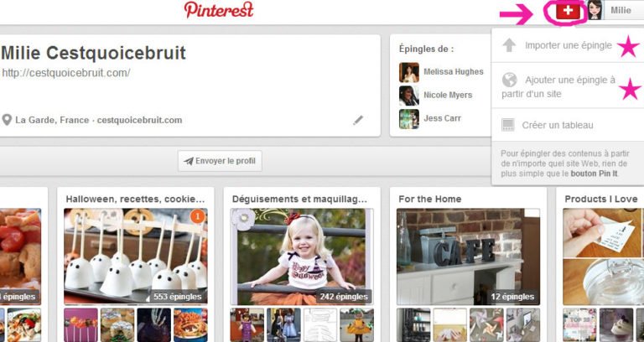
Task: Click the board icon beside Créer un tableau
Action: coord(508,125)
